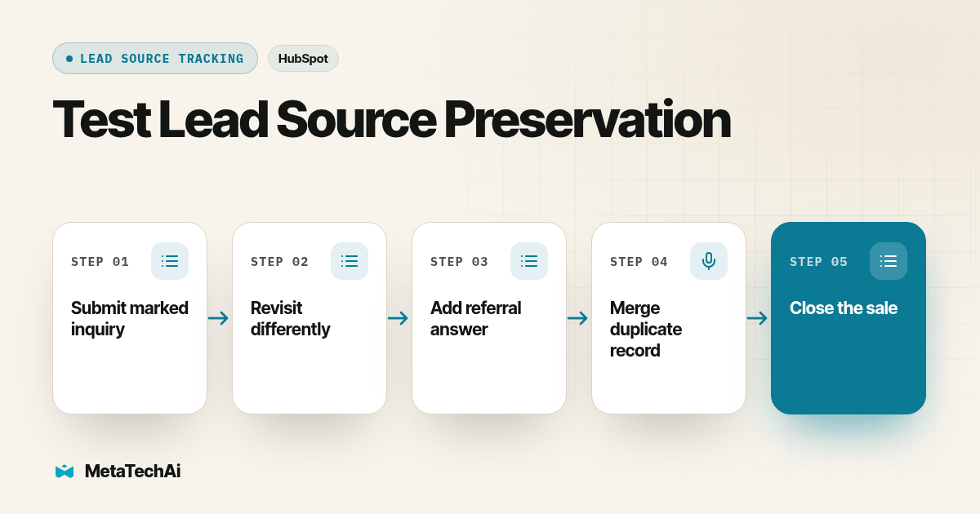Viewport: 980px width, 514px height.
Task: Click the MetaTechAi brand name
Action: 132,472
